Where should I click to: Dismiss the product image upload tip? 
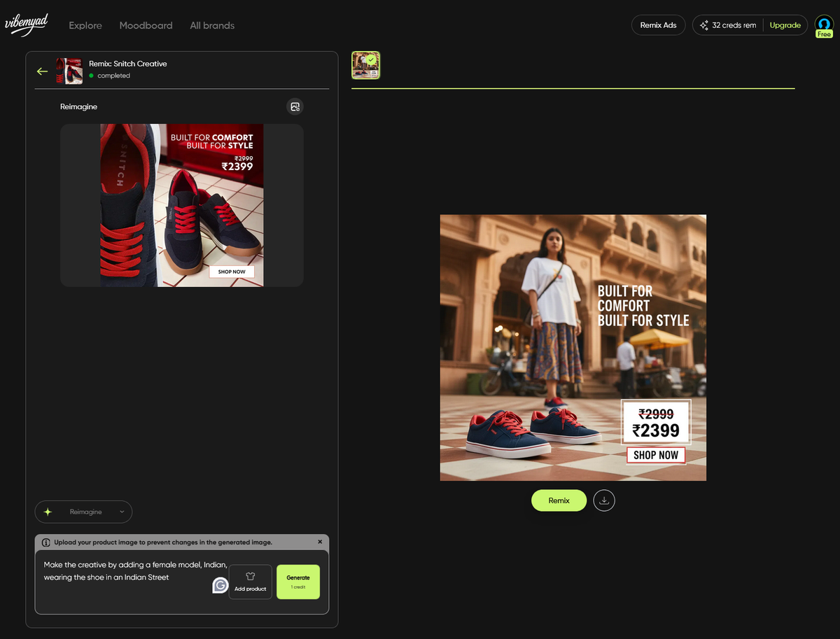[320, 541]
